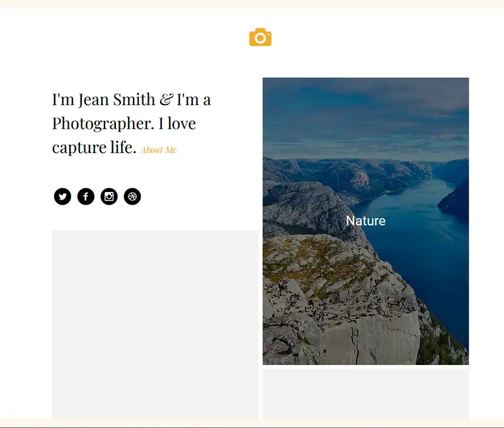Open the Twitter social profile icon

coord(62,196)
